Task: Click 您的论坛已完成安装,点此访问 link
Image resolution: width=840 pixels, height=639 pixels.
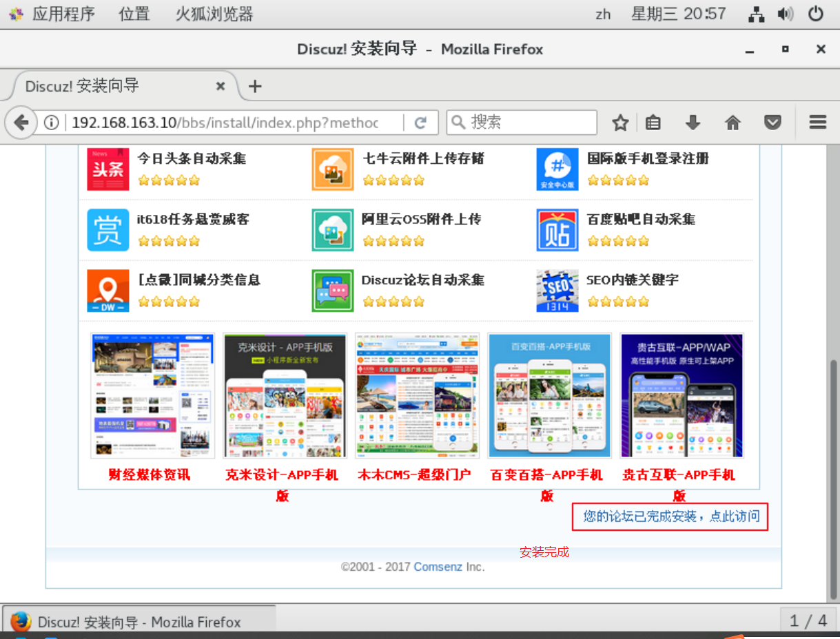Action: (x=671, y=516)
